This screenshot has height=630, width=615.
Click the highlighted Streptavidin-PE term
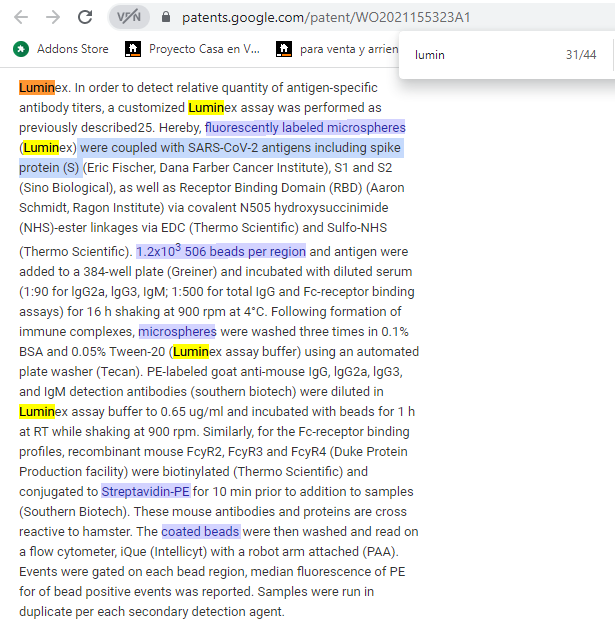[x=145, y=492]
